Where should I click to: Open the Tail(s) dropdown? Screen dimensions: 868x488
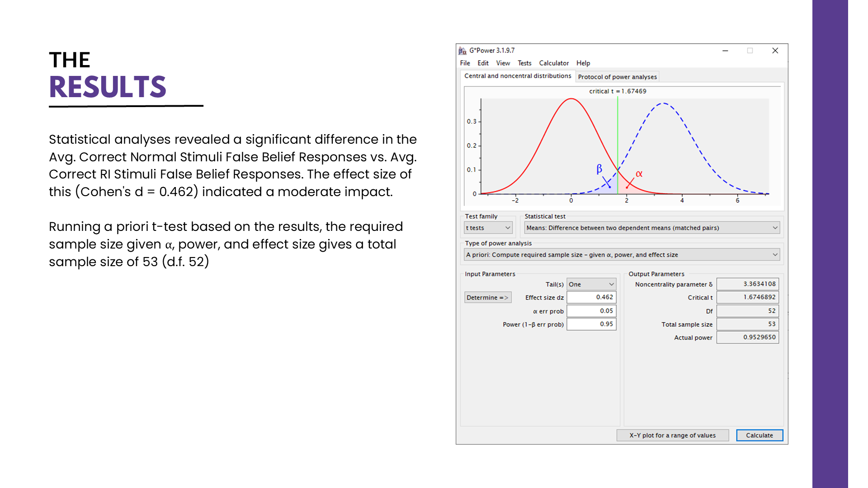[591, 284]
